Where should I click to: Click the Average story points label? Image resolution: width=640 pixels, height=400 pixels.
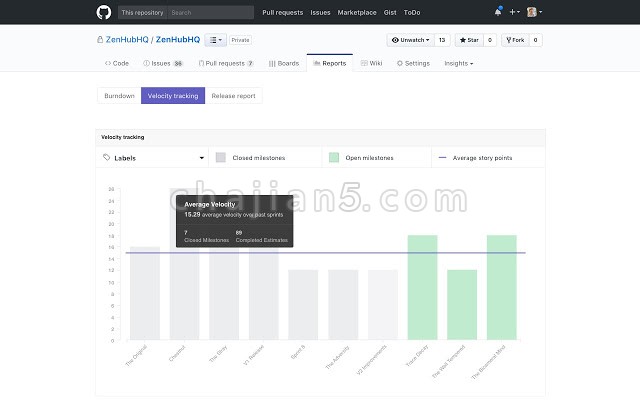tap(482, 158)
